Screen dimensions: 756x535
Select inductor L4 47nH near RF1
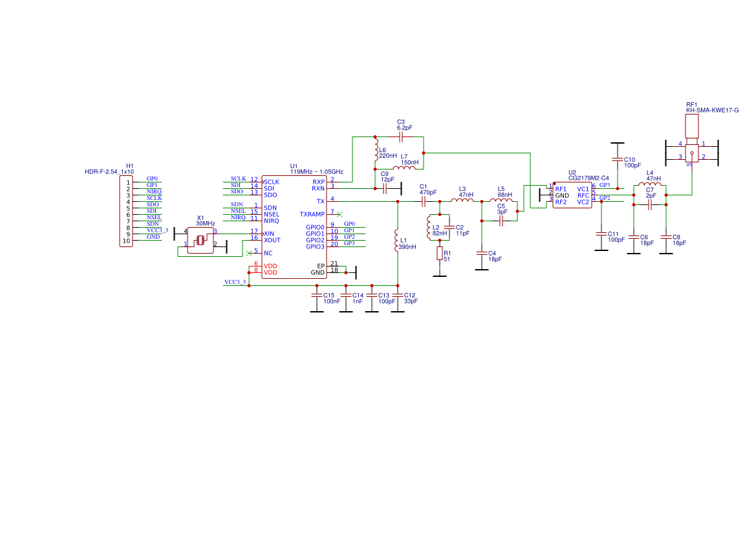(649, 182)
